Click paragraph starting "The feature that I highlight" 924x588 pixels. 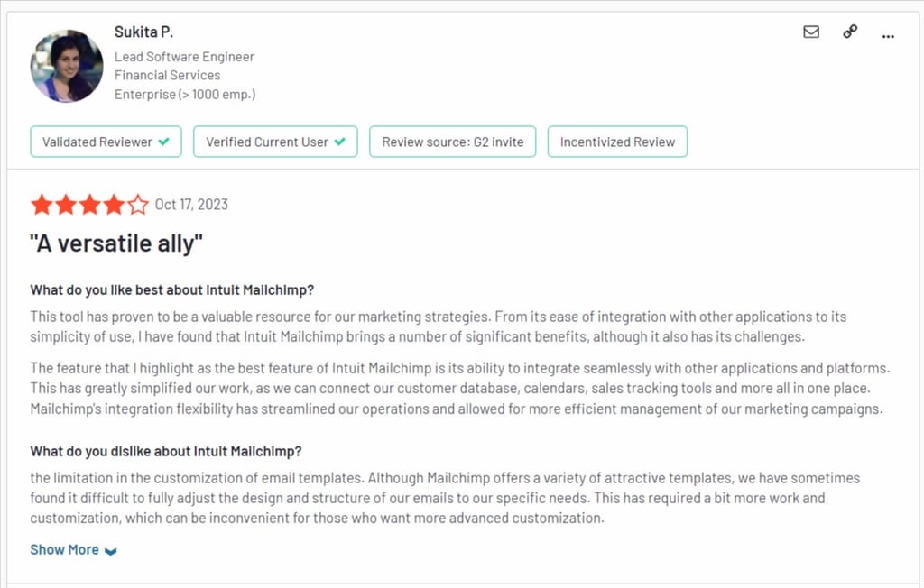[460, 389]
